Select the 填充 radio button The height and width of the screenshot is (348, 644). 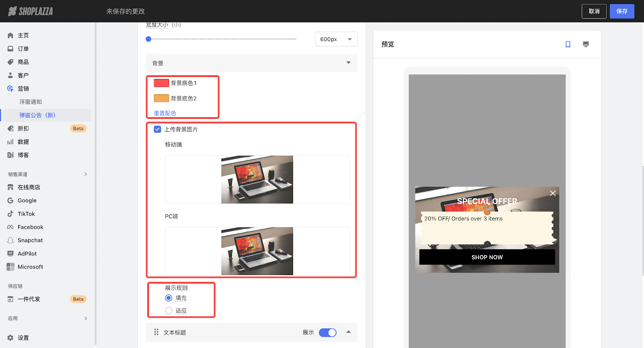pos(169,298)
